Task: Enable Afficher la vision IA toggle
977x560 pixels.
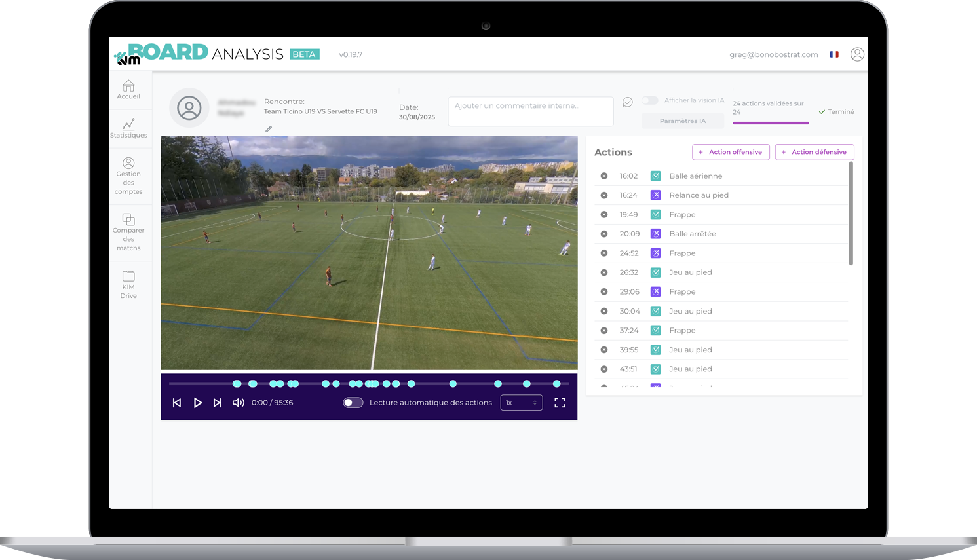Action: point(649,101)
